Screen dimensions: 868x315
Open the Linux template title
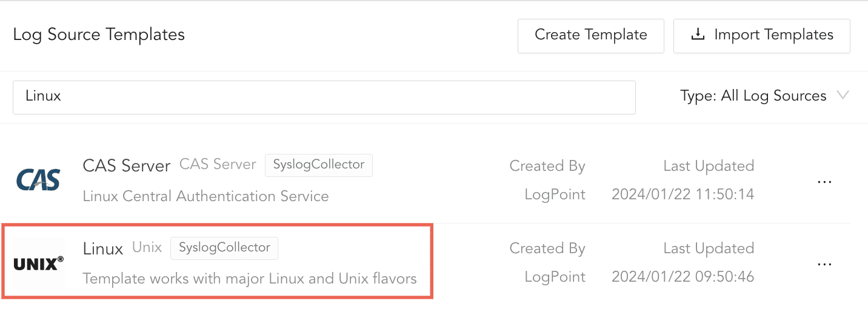(x=103, y=248)
